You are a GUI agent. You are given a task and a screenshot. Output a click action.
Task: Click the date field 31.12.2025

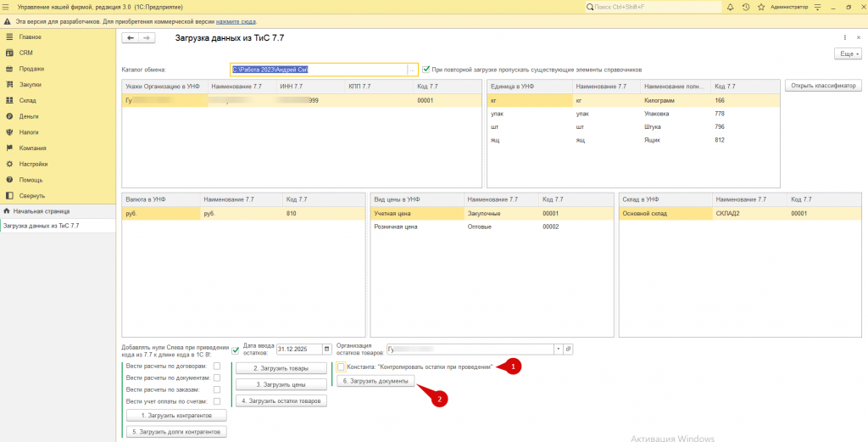(299, 349)
